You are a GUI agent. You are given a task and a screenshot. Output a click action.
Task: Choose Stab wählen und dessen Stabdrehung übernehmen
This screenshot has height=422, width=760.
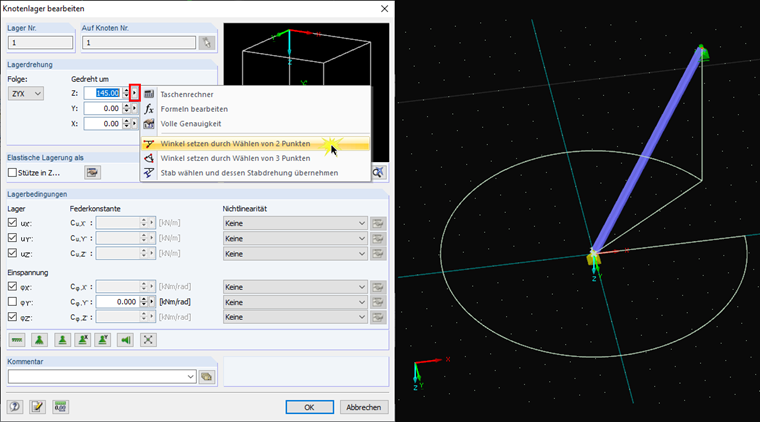pyautogui.click(x=255, y=172)
